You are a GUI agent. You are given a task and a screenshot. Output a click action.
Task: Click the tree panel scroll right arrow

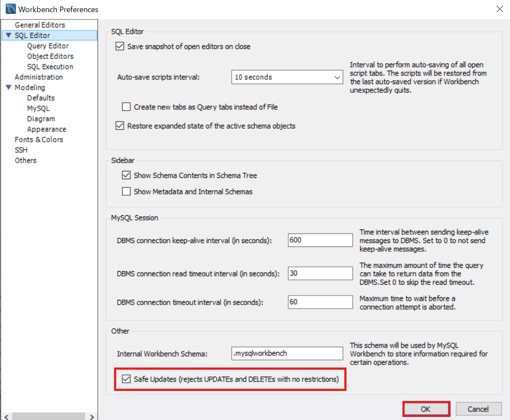(x=92, y=417)
